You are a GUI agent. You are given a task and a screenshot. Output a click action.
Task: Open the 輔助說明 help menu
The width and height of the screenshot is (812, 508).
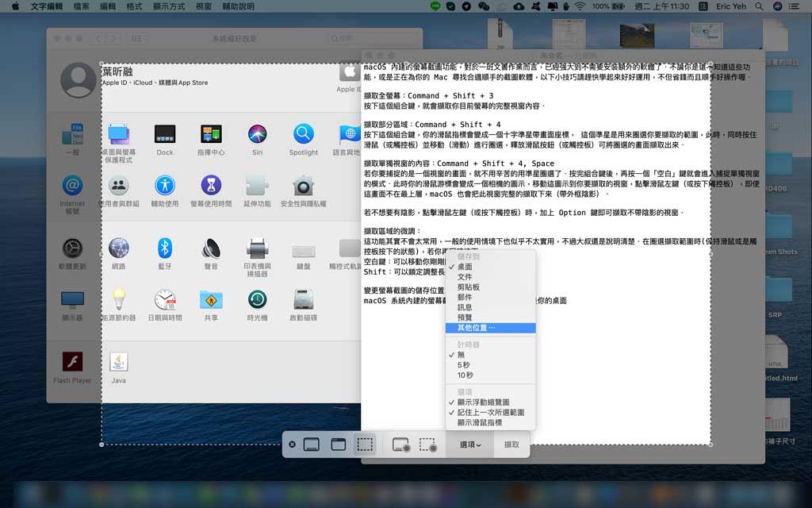[238, 6]
